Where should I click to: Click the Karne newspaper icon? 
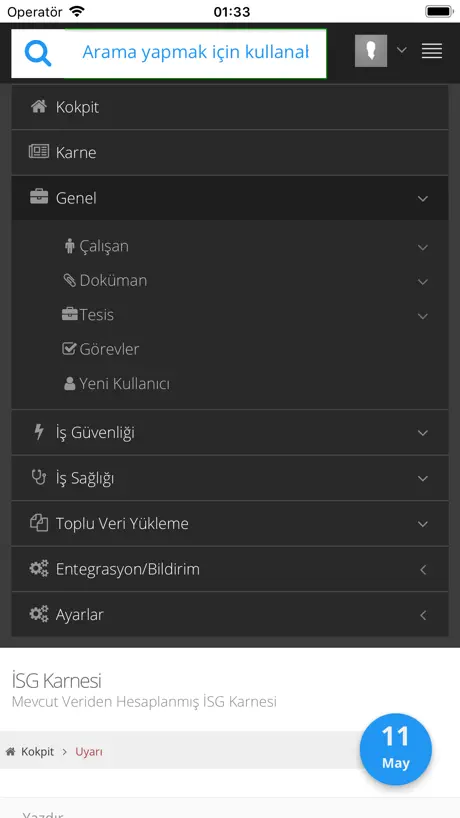39,152
